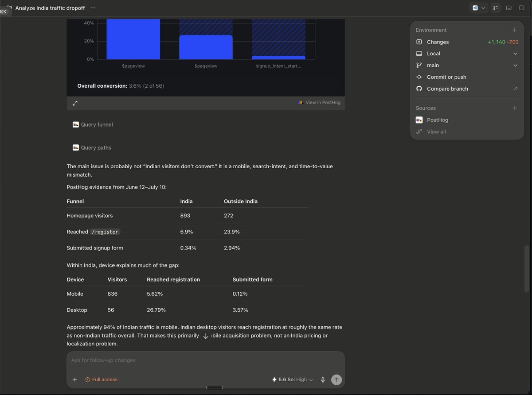Expand the funnel chart to fullscreen
Image resolution: width=532 pixels, height=395 pixels.
75,103
